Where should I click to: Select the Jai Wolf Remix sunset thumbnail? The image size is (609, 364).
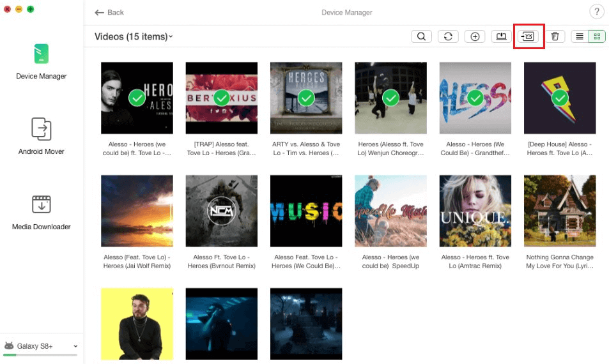137,211
